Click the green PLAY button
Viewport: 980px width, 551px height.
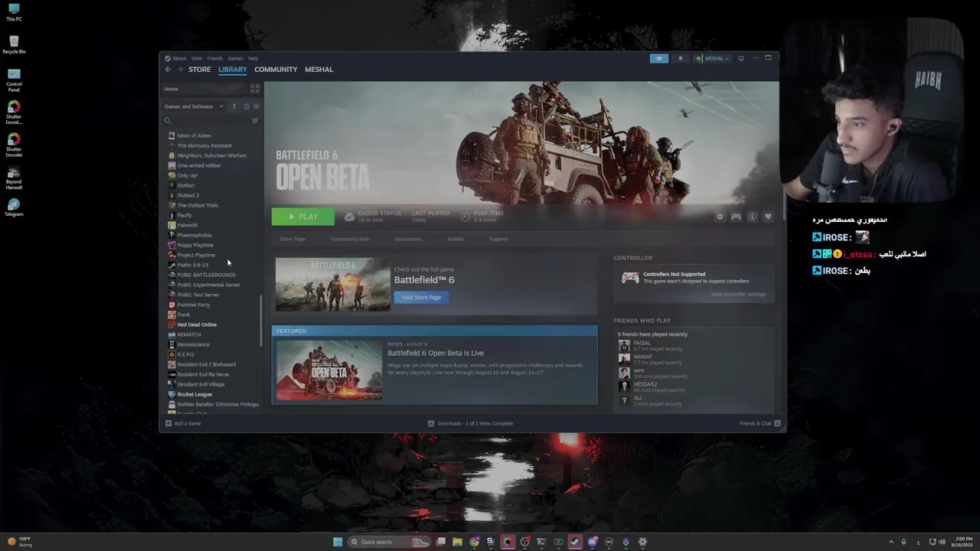coord(303,217)
